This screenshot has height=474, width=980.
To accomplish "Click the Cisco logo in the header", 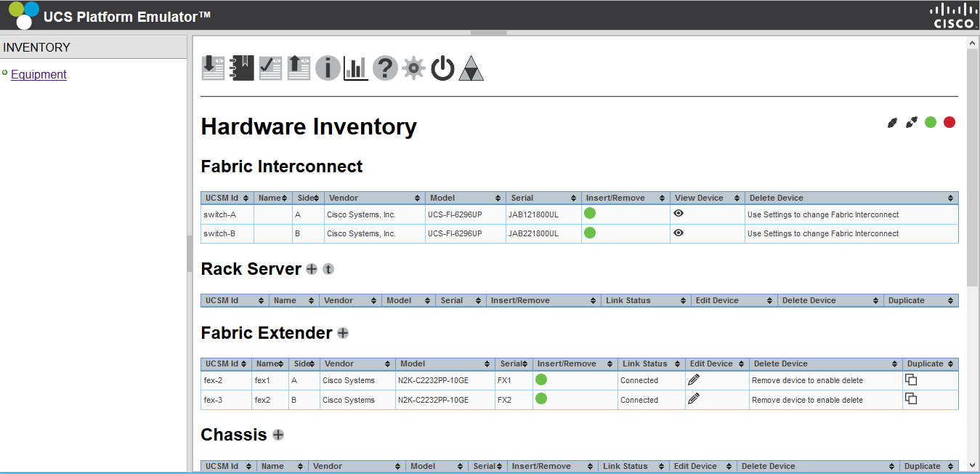I will (x=954, y=15).
